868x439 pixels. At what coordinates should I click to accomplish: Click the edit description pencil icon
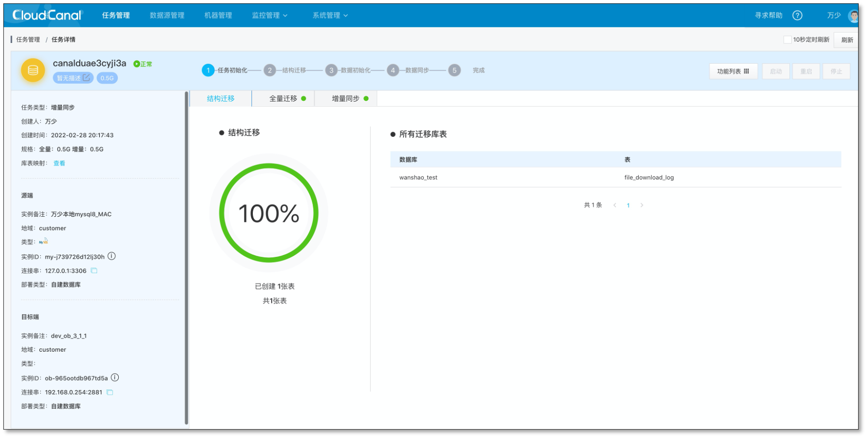86,78
